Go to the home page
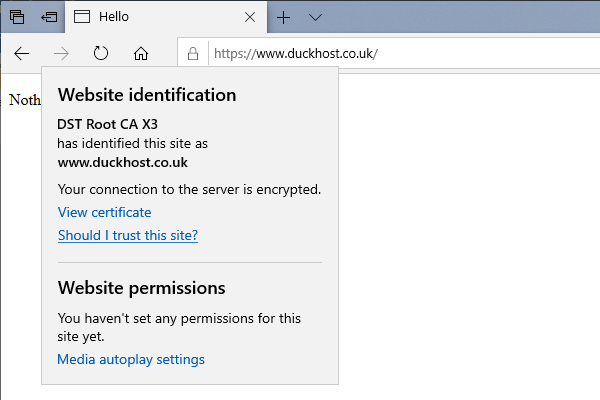The width and height of the screenshot is (600, 400). coord(141,53)
